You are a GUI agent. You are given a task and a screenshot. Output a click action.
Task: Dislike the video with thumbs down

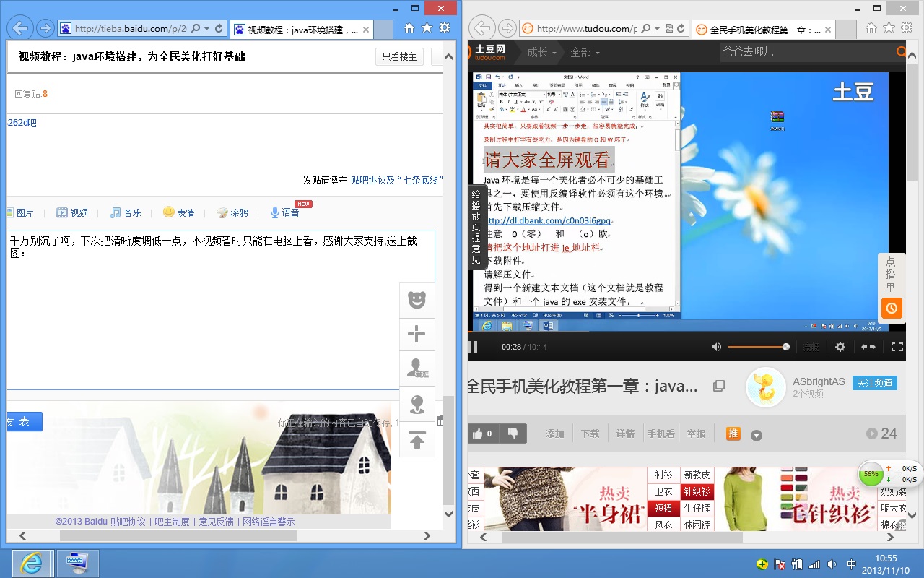click(x=513, y=433)
